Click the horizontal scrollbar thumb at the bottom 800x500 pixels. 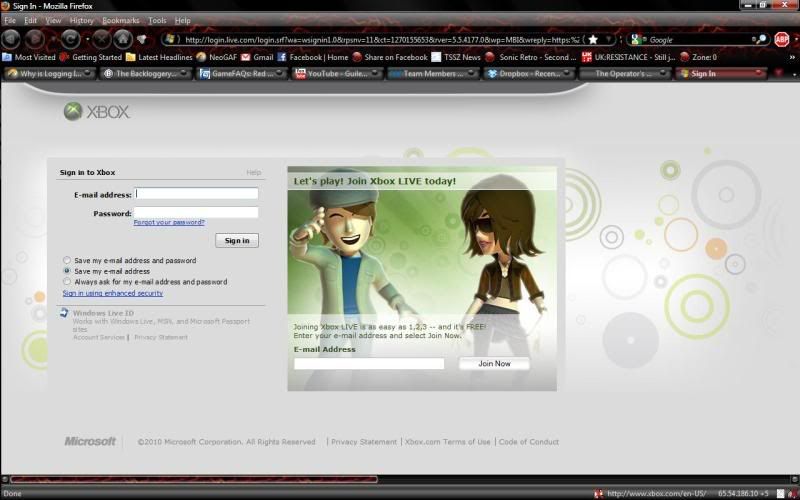(x=193, y=480)
